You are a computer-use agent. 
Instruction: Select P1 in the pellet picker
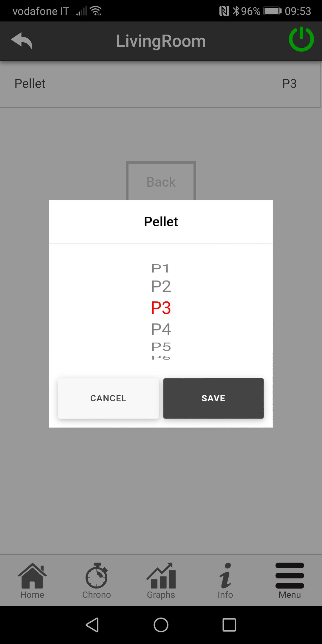click(x=161, y=269)
